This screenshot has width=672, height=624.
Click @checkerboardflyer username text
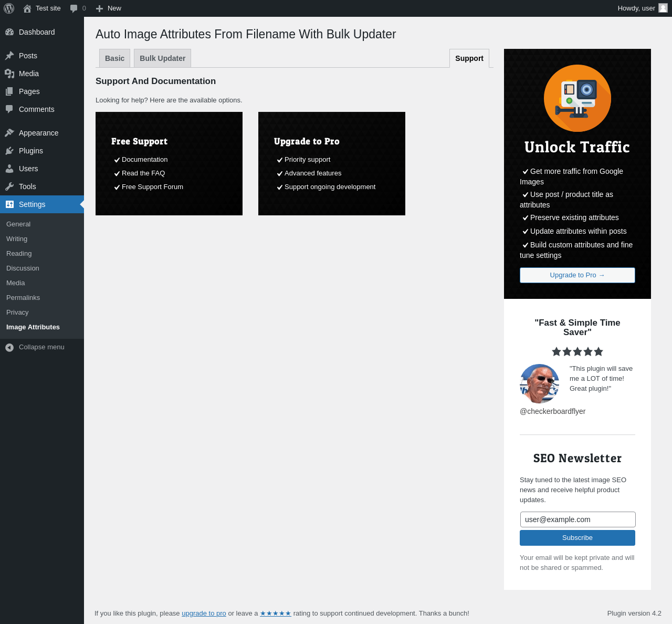click(552, 411)
